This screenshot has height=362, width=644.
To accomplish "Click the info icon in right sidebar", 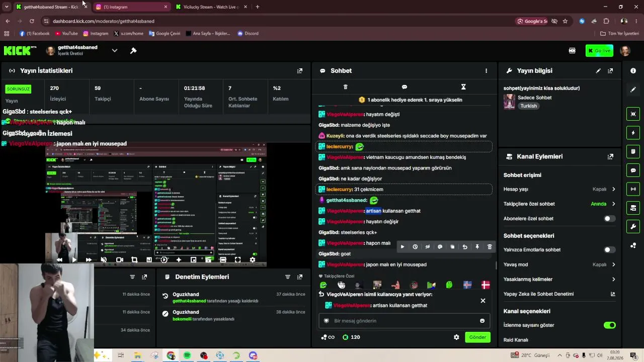I will tap(633, 71).
